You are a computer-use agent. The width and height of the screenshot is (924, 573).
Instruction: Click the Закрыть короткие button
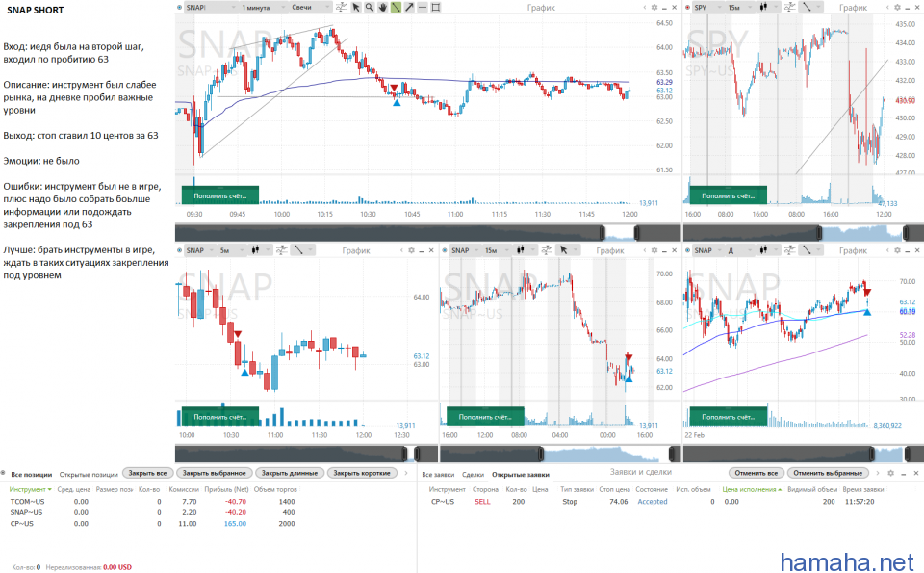pos(362,473)
